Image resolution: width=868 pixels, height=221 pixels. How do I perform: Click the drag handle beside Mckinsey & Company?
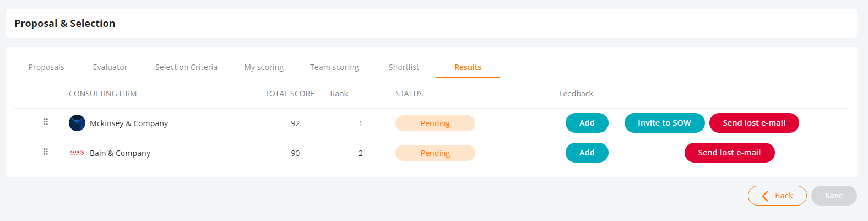click(46, 122)
